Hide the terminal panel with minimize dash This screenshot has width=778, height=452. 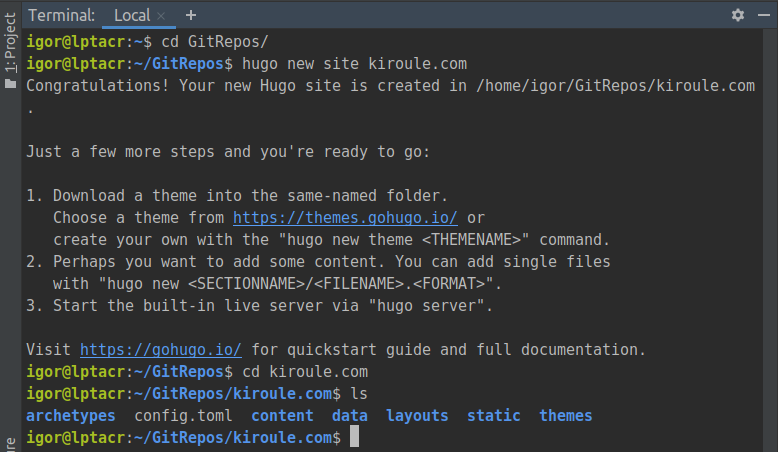pos(764,15)
